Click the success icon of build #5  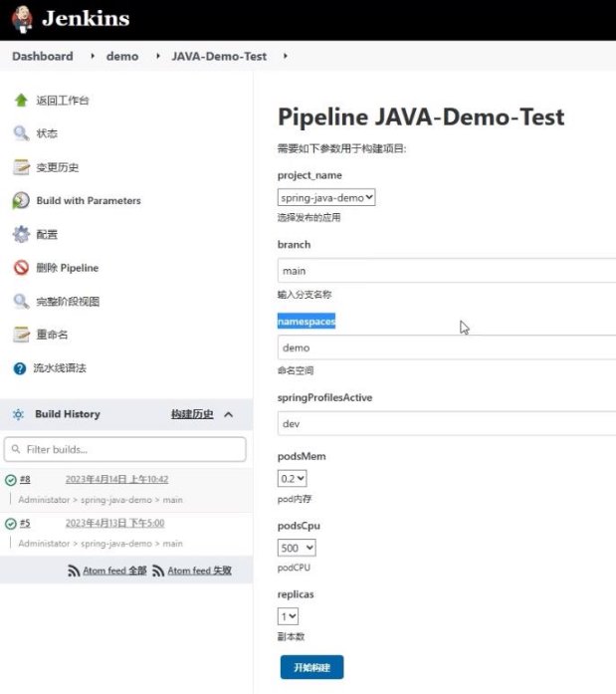pyautogui.click(x=11, y=524)
